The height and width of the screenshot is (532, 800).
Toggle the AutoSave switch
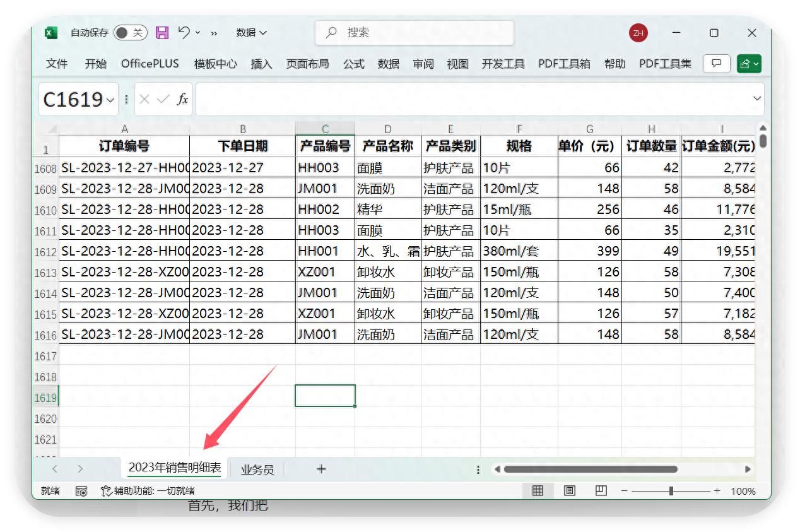131,33
